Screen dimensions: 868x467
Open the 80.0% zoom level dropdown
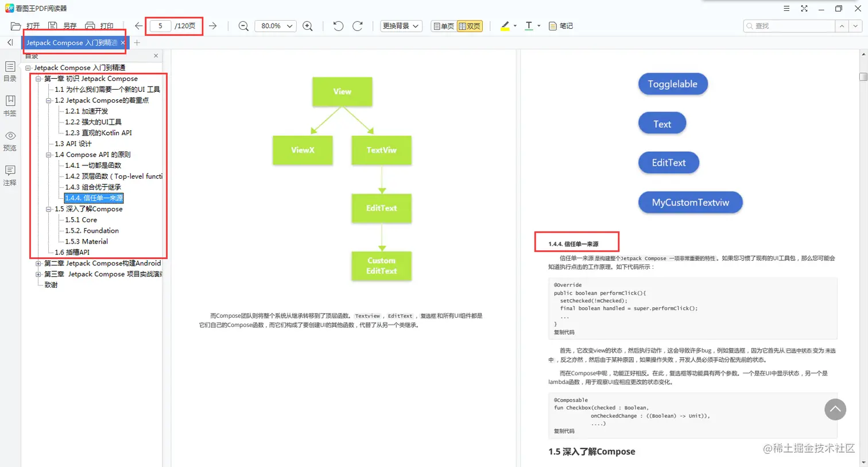276,26
